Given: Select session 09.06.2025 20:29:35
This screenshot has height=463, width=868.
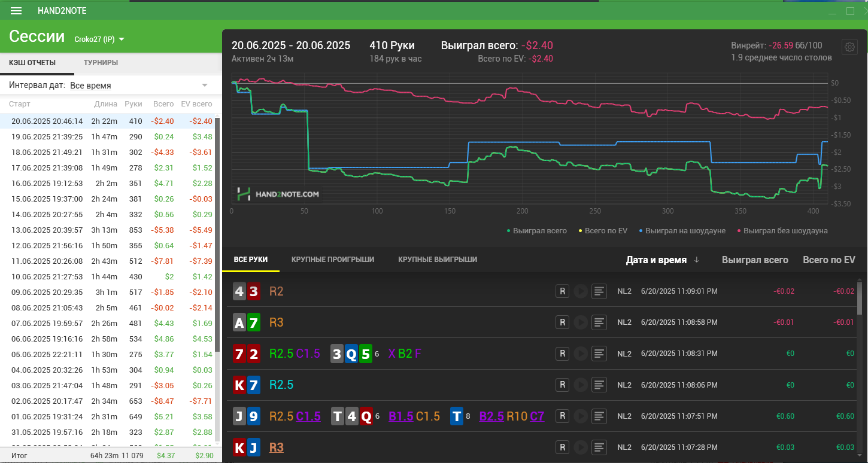Looking at the screenshot, I should click(x=107, y=292).
